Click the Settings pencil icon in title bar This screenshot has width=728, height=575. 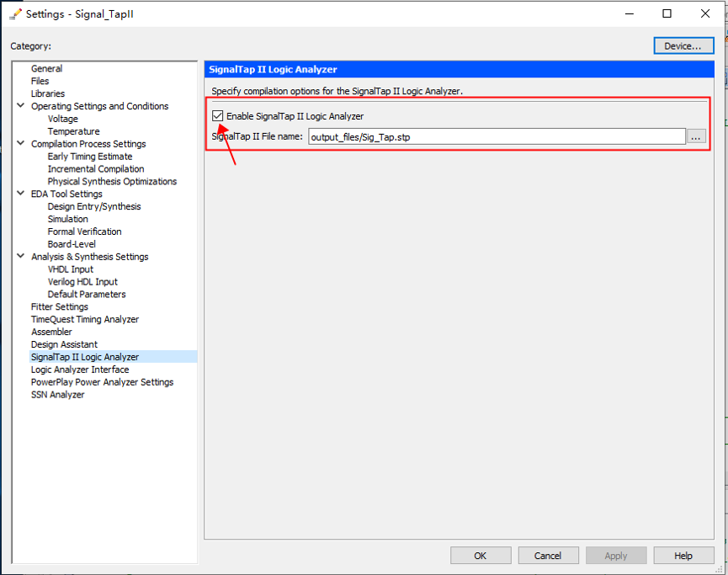click(x=15, y=13)
